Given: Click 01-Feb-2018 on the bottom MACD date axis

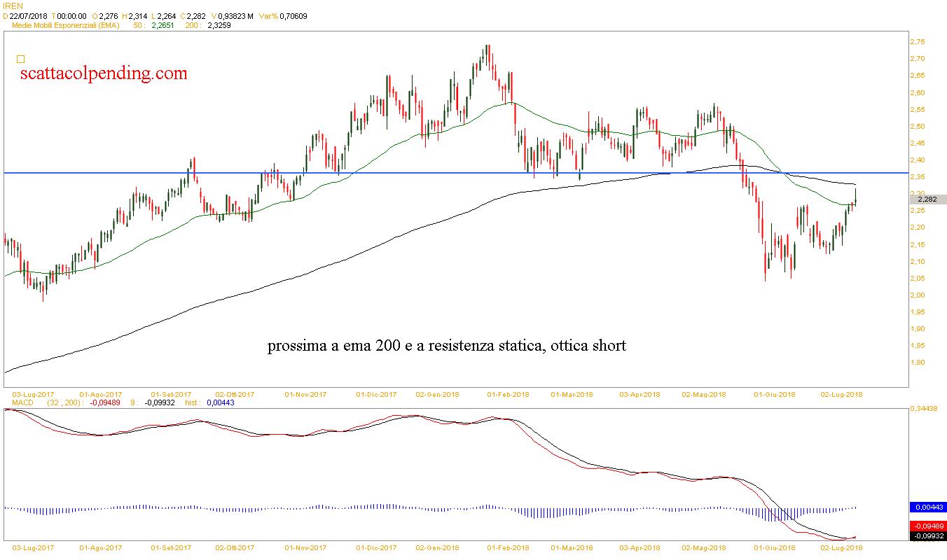Looking at the screenshot, I should point(508,547).
